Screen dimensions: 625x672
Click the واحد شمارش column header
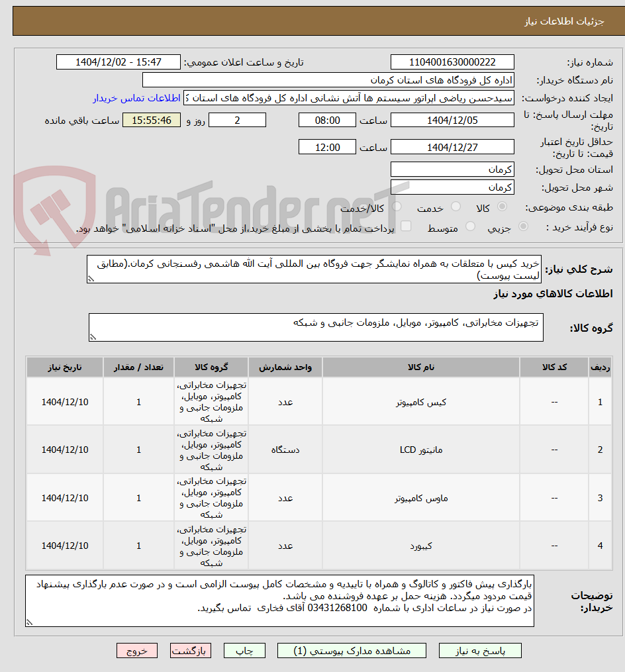(285, 367)
